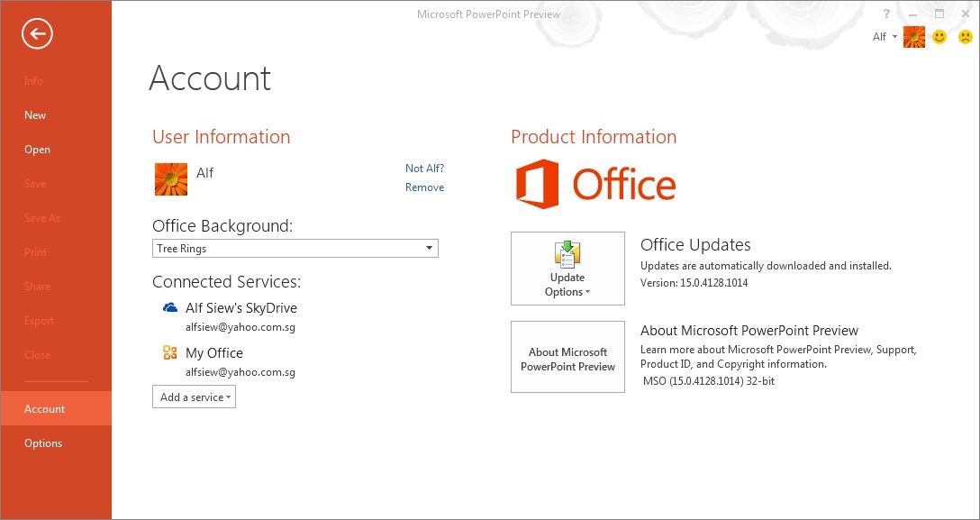Screen dimensions: 980x520
Task: Open the Alf account dropdown in the title bar
Action: 885,37
